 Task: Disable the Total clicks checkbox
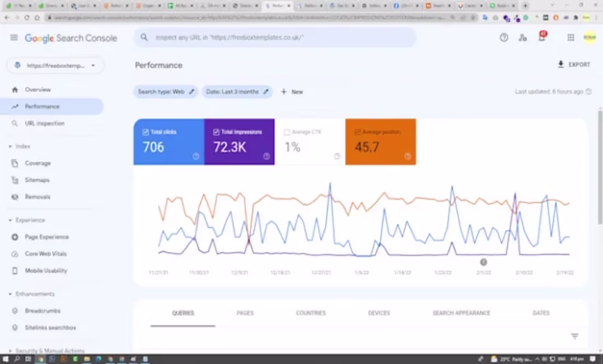[x=145, y=132]
